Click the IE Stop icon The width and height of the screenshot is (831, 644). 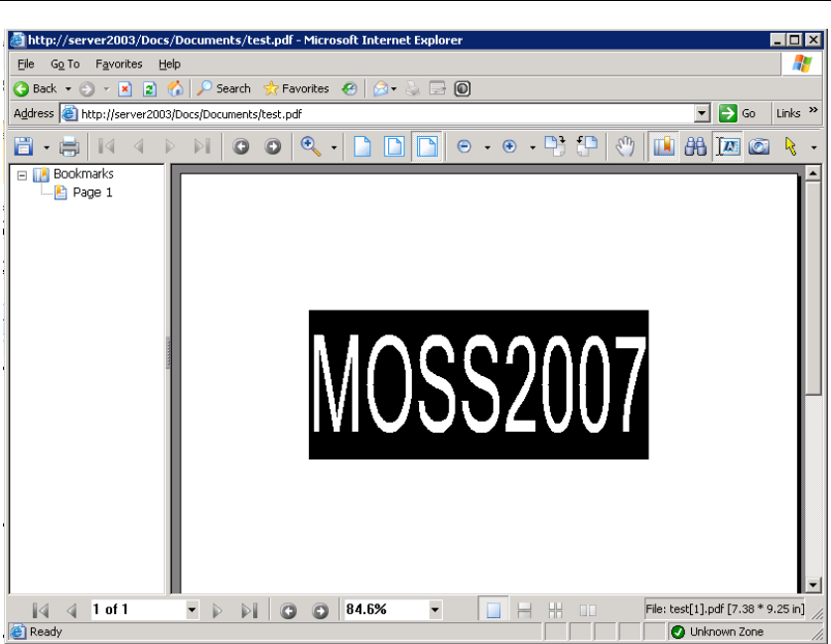pyautogui.click(x=125, y=89)
